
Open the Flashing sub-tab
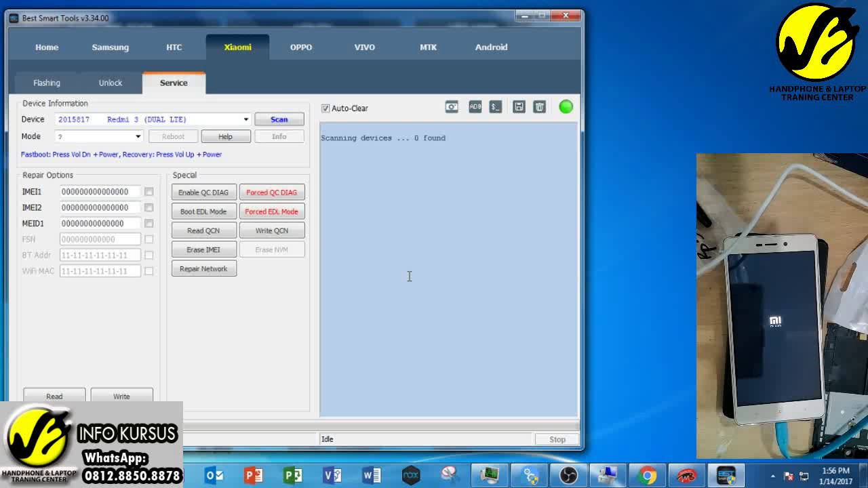click(x=47, y=83)
